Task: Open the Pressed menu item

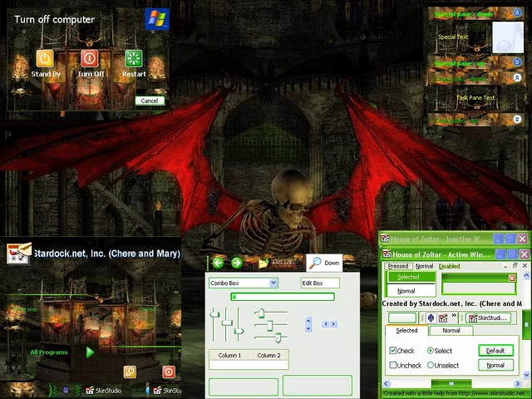Action: click(x=398, y=266)
